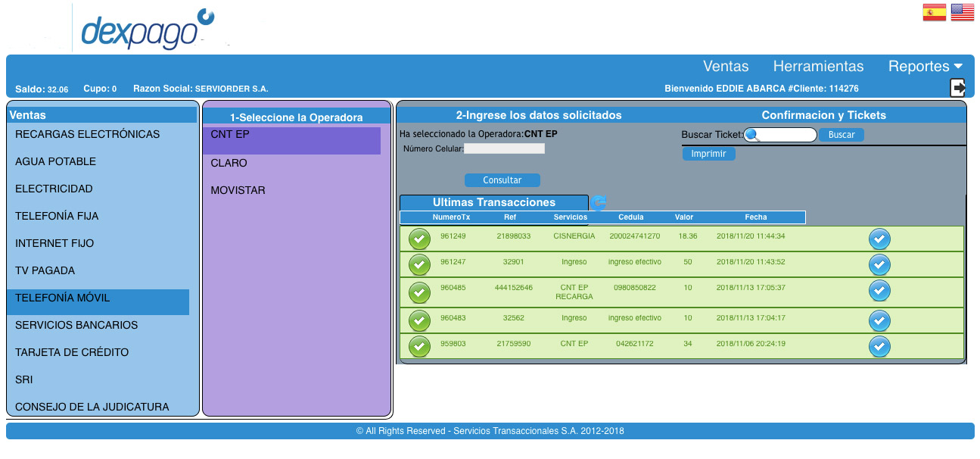This screenshot has width=980, height=459.
Task: Click blue check icon for transaction 961247
Action: (x=879, y=265)
